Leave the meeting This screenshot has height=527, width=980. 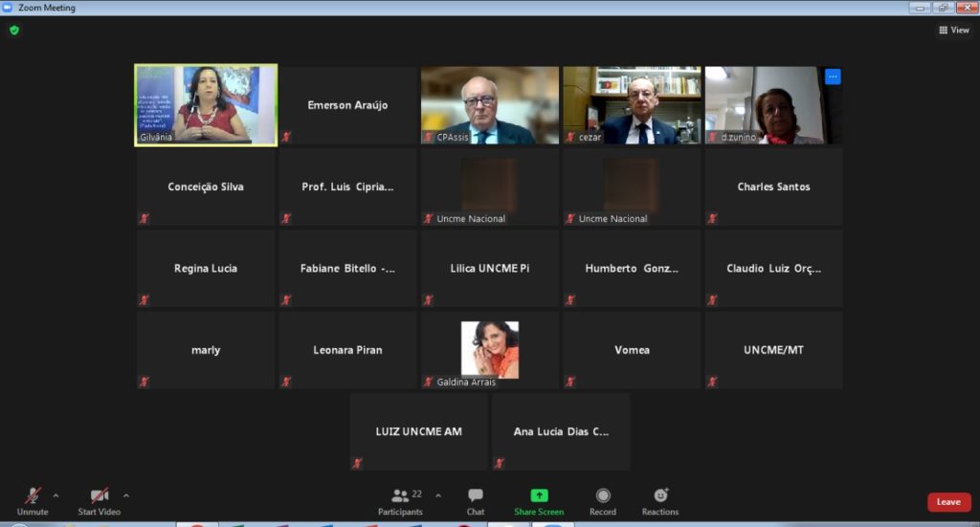click(948, 502)
